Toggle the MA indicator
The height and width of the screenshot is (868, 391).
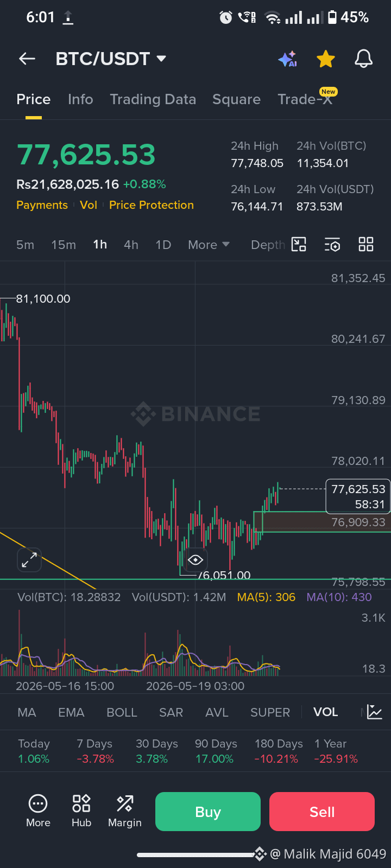(x=27, y=712)
